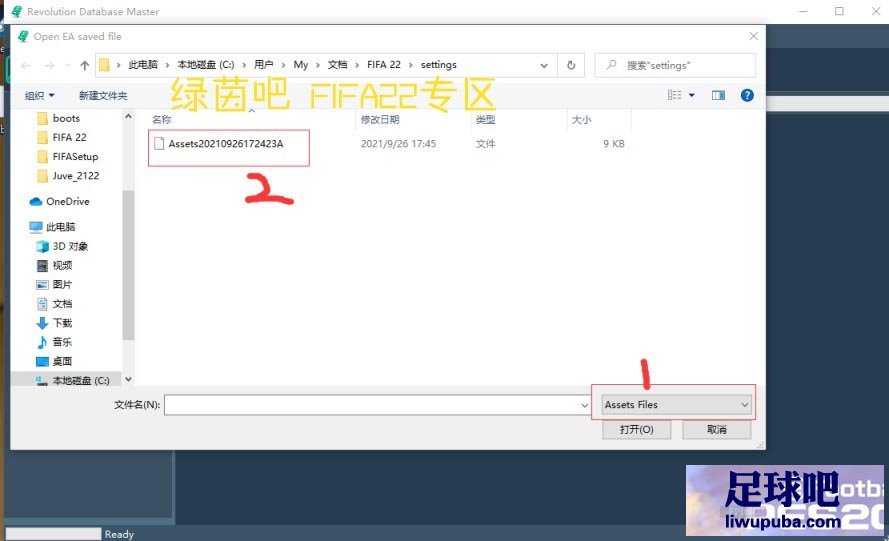Click the 9 KB size cell
Viewport: 889px width, 541px height.
pos(613,143)
